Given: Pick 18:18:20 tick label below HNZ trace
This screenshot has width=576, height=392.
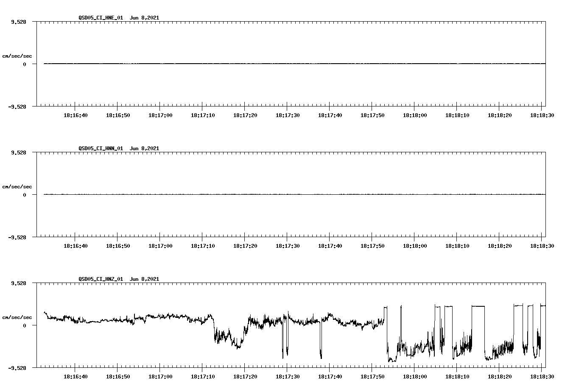Looking at the screenshot, I should (500, 377).
